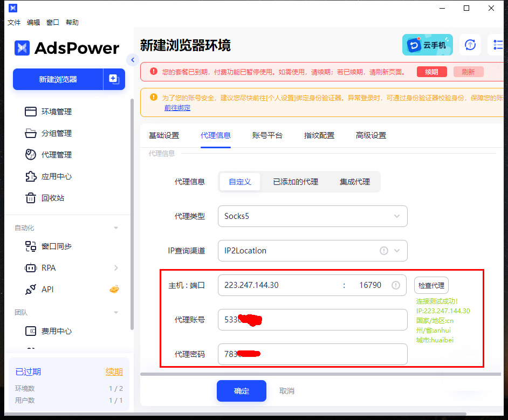The height and width of the screenshot is (420, 508).
Task: Click the info icon in the port field
Action: pyautogui.click(x=396, y=285)
